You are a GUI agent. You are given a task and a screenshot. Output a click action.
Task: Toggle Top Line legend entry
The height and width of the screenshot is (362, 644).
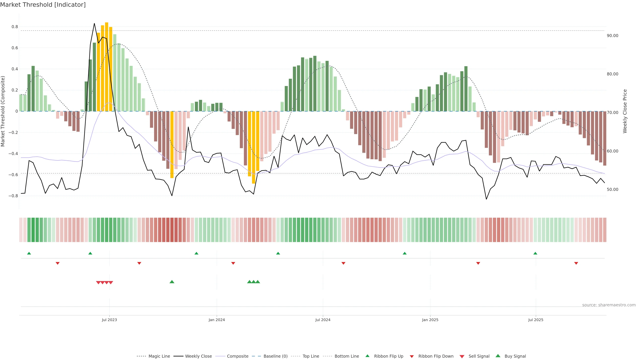[x=311, y=356]
